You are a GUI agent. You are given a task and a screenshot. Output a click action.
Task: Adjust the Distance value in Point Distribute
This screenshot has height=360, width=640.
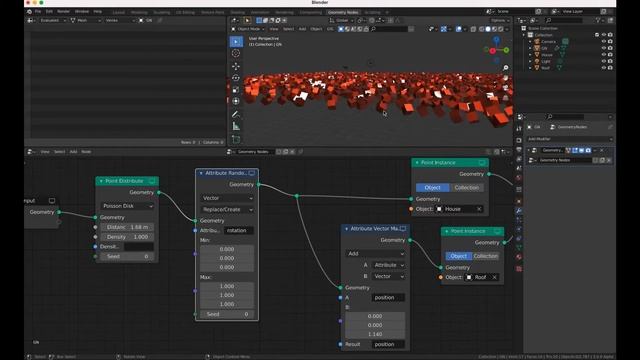point(127,227)
